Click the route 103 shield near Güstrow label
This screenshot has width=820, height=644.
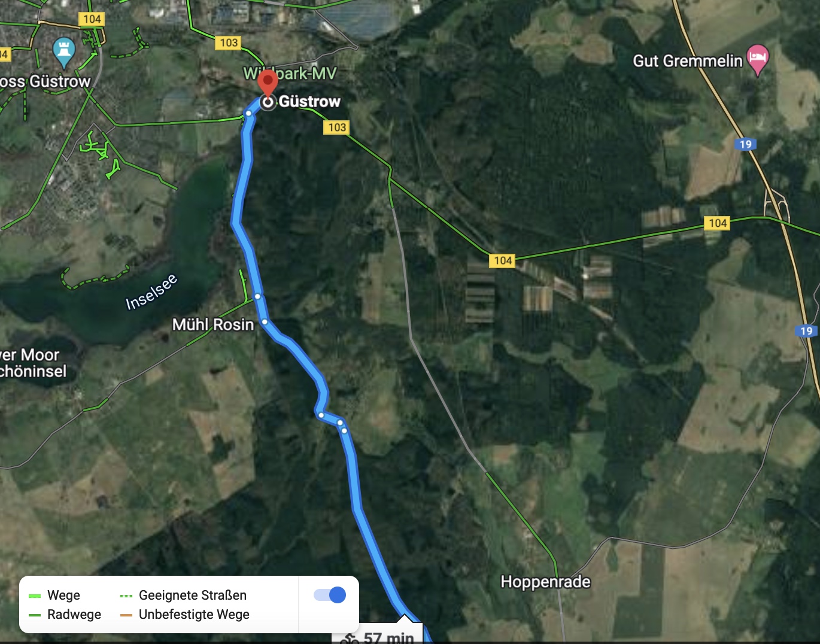point(337,127)
